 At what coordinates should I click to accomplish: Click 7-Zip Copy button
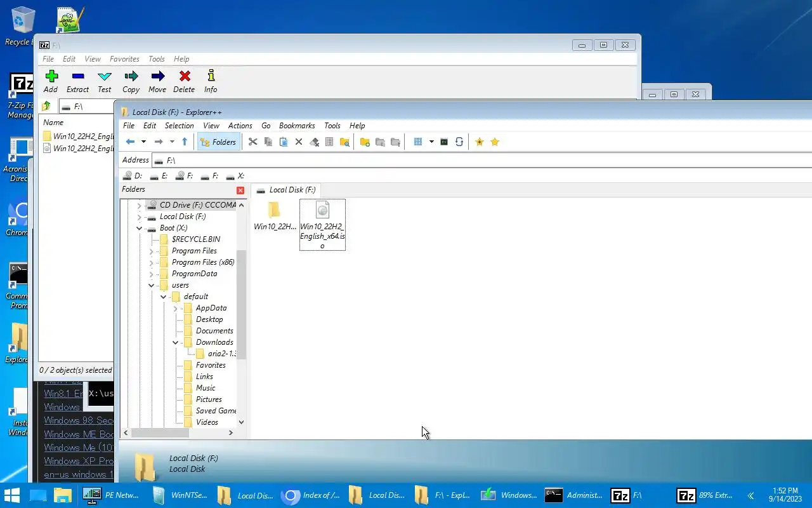click(x=131, y=81)
